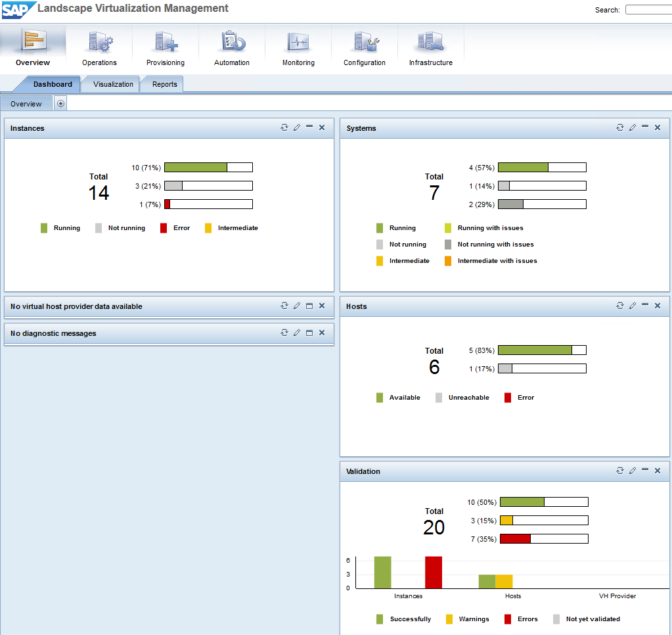Click the green Running bar in Instances
The width and height of the screenshot is (672, 635).
pyautogui.click(x=196, y=168)
